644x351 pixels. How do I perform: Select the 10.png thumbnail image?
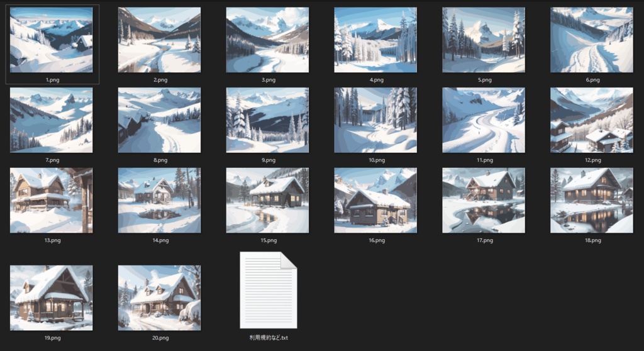[375, 120]
